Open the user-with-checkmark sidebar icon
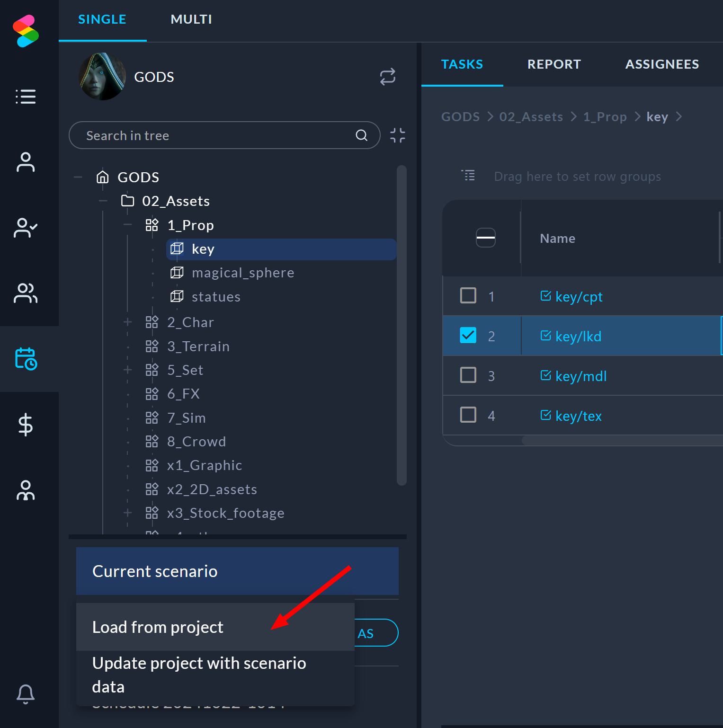The width and height of the screenshot is (723, 728). [26, 228]
